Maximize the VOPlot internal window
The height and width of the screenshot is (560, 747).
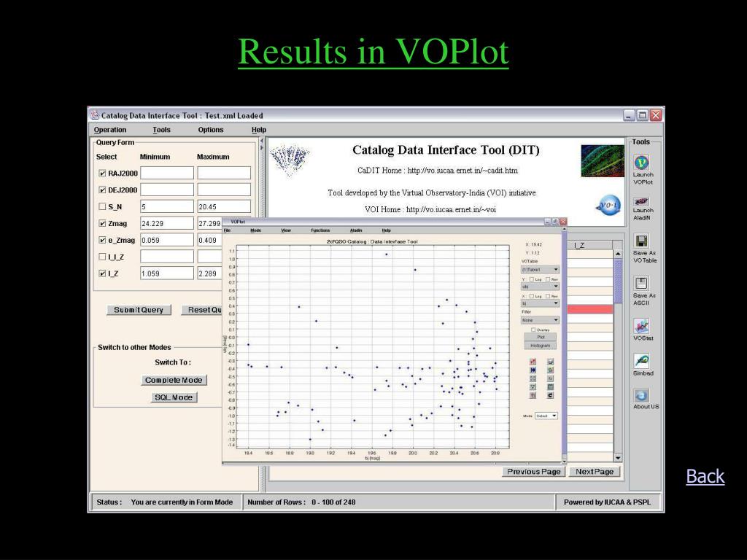[x=555, y=222]
